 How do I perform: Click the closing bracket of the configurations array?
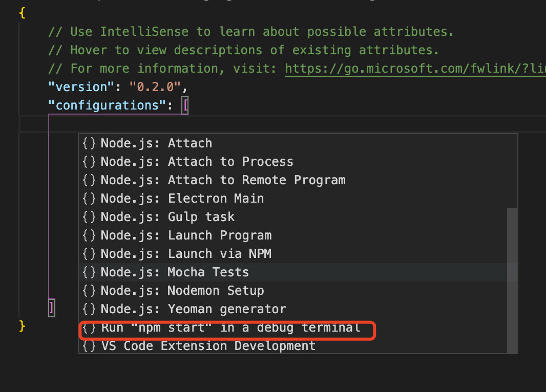coord(51,308)
